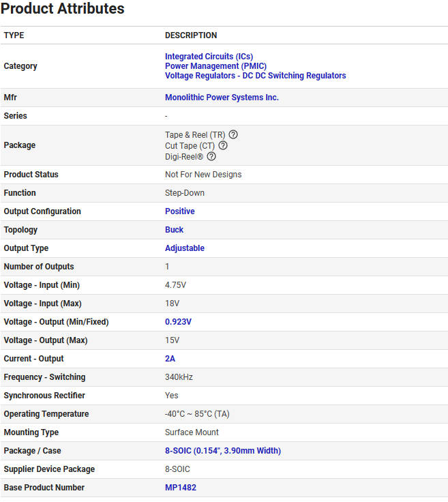Screen dimensions: 448x502
Task: Click the MP1482 base product number link
Action: pyautogui.click(x=181, y=488)
